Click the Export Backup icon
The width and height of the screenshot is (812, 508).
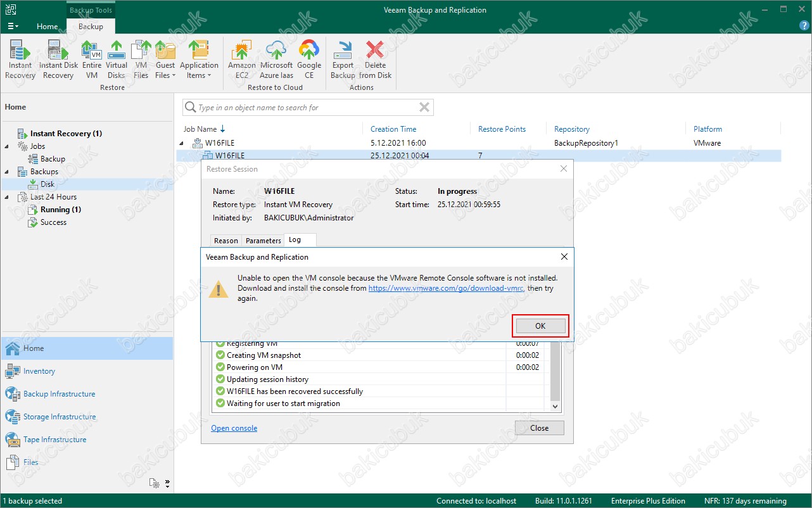[343, 60]
